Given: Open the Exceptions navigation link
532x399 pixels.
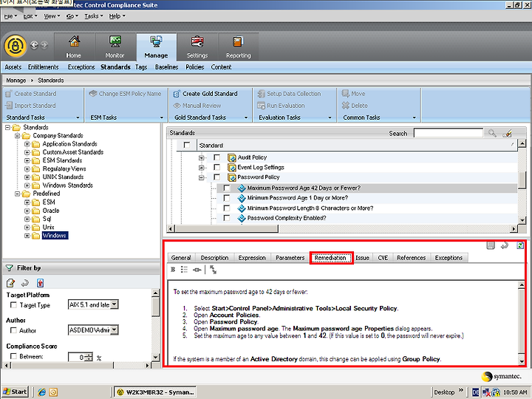Looking at the screenshot, I should click(81, 67).
